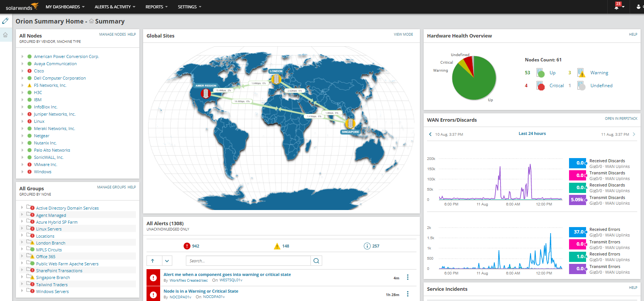Click the home icon in left sidebar
Screen dimensions: 644x301
point(5,35)
